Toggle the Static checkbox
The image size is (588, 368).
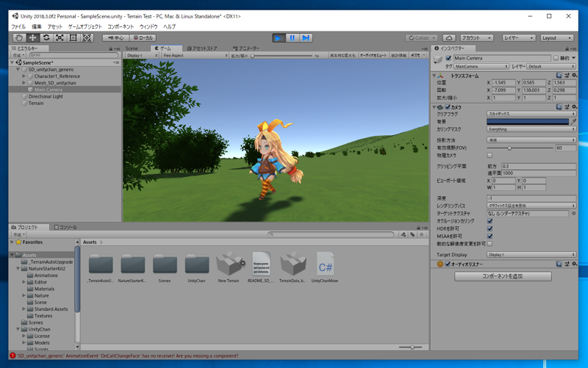coord(556,58)
